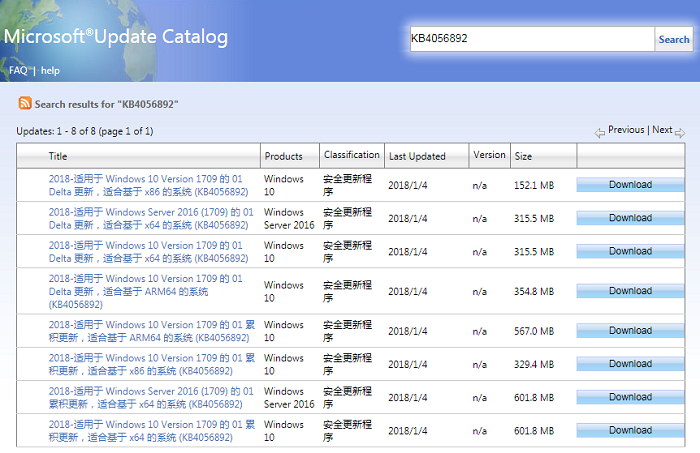Download the 601.8 MB Windows 10 x64 cumulative update
Screen dimensions: 700x453
pos(630,430)
